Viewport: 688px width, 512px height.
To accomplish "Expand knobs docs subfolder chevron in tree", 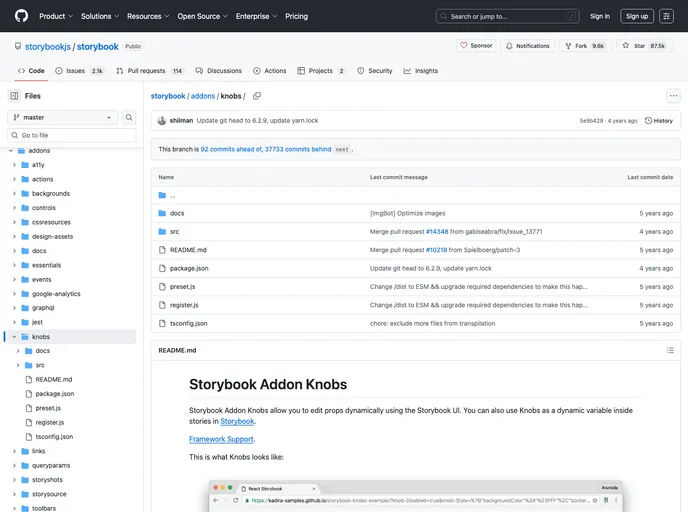I will 18,351.
